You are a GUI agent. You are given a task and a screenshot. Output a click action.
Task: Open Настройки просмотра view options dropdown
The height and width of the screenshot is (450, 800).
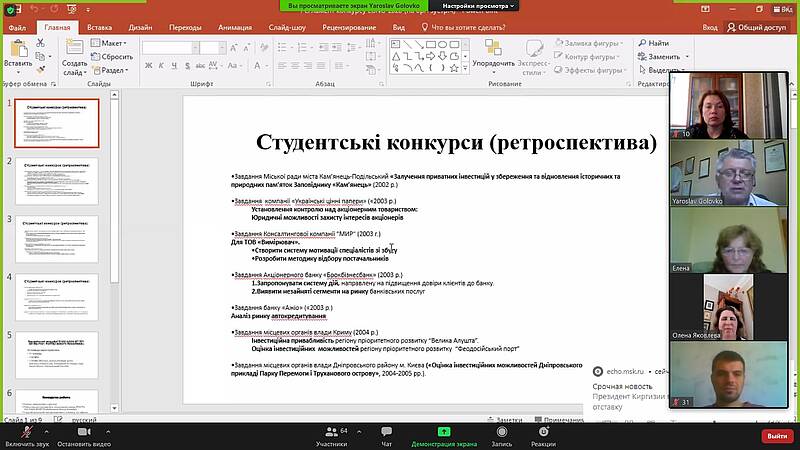pyautogui.click(x=479, y=6)
